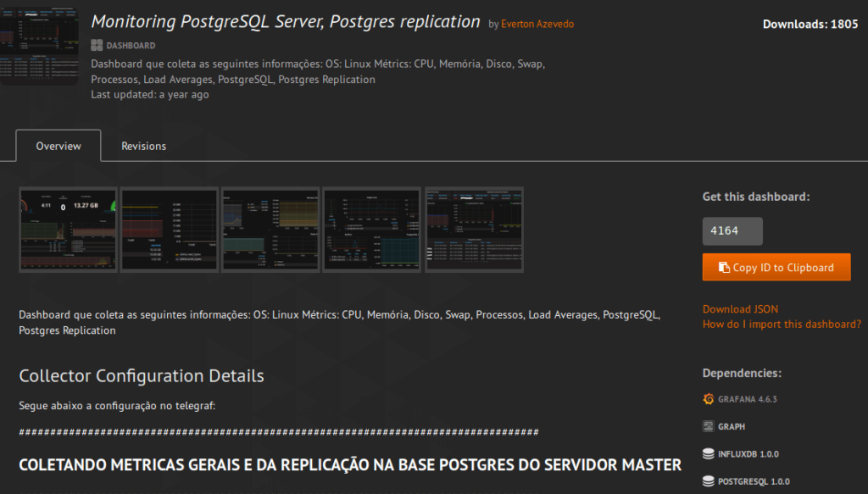Open the third screenshot thumbnail with yellow graph

[270, 230]
